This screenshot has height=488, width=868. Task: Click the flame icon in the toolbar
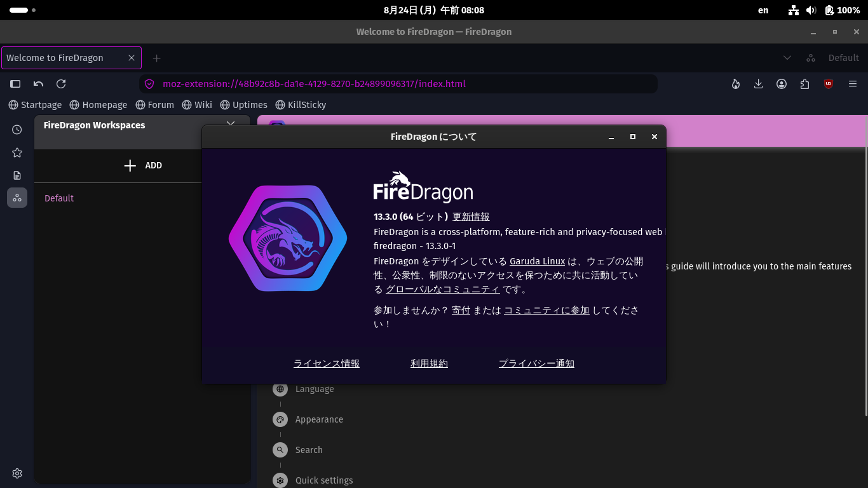(736, 84)
